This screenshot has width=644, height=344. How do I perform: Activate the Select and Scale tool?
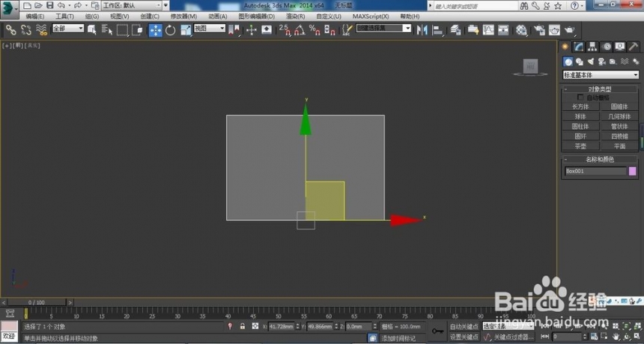[186, 30]
